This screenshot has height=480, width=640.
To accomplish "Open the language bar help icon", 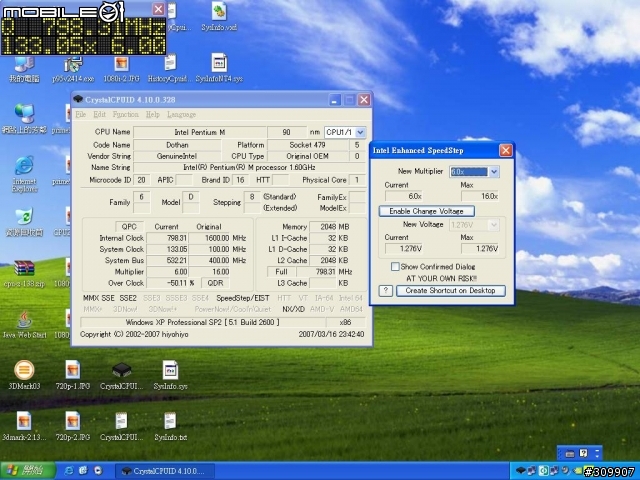I will click(x=584, y=453).
